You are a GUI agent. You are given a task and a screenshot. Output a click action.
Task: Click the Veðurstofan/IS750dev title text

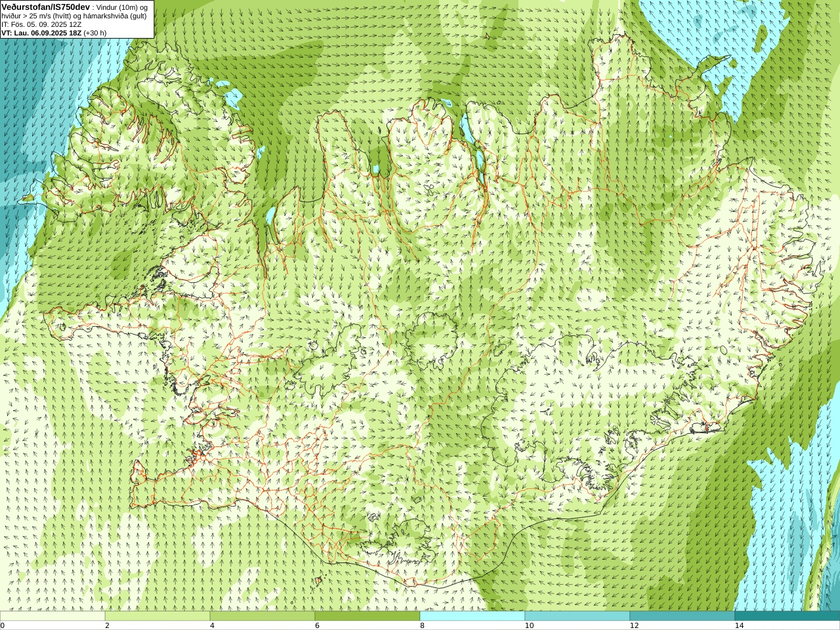46,7
